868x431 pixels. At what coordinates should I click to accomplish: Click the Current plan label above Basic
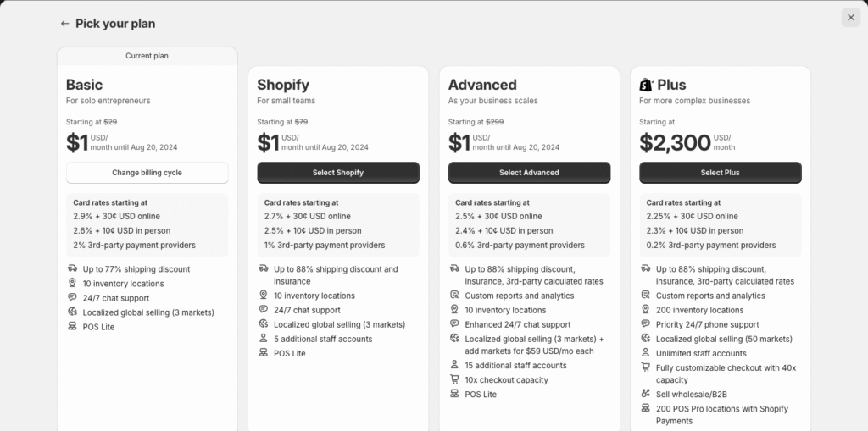(x=147, y=56)
